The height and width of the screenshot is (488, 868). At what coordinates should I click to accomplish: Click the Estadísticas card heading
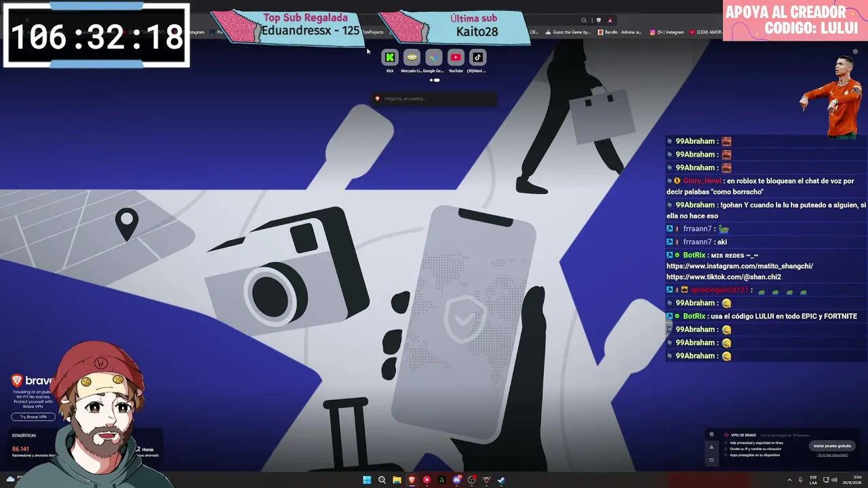24,435
